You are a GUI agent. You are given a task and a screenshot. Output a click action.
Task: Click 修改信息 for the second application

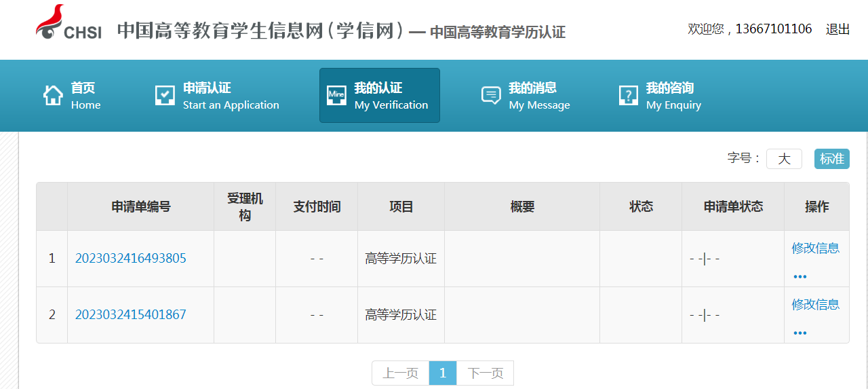coord(815,305)
